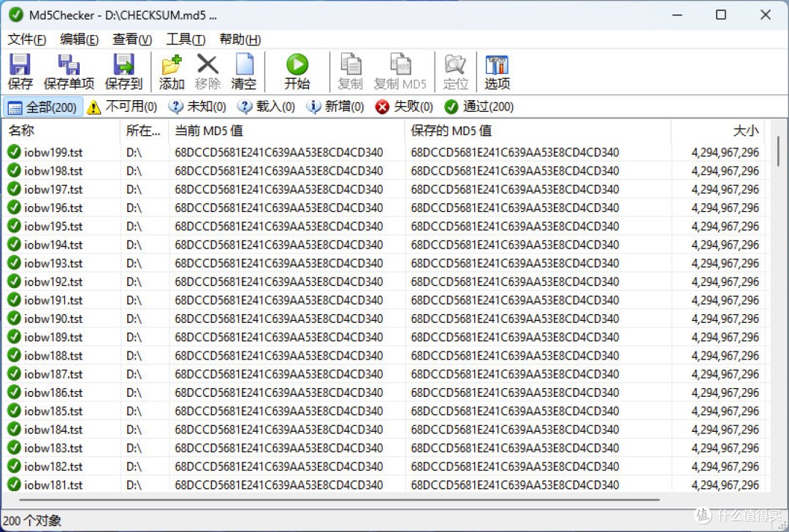
Task: Select file row iobw183.tst
Action: click(x=386, y=448)
